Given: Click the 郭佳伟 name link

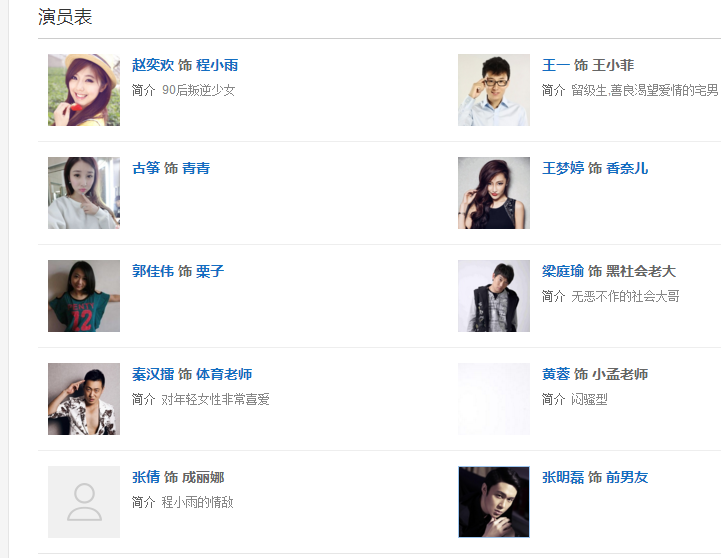Looking at the screenshot, I should pos(153,271).
